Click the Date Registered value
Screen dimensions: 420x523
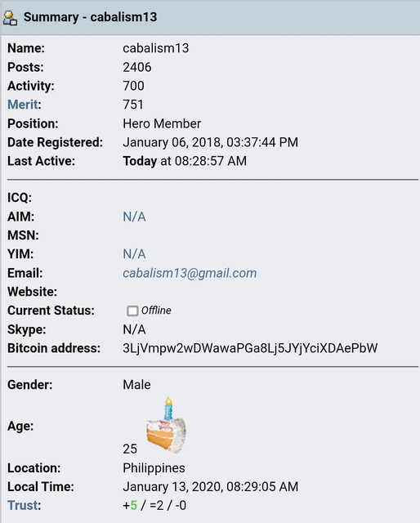[x=211, y=142]
